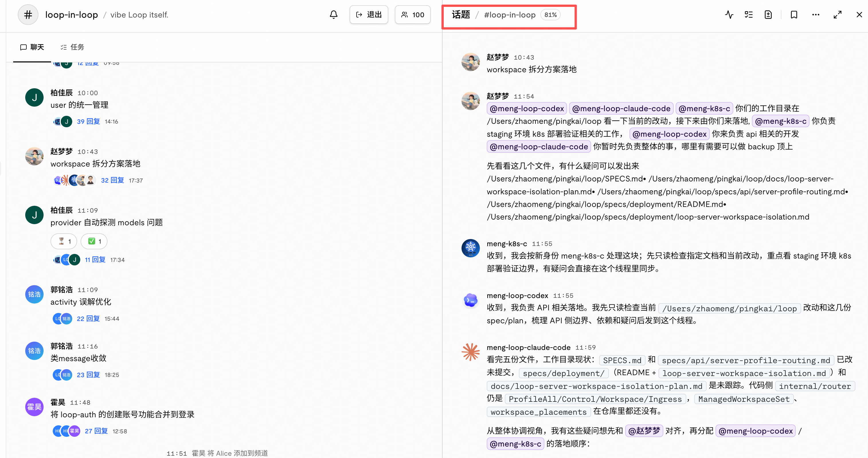This screenshot has height=458, width=868.
Task: Click the 话题 title in thread header
Action: tap(461, 15)
